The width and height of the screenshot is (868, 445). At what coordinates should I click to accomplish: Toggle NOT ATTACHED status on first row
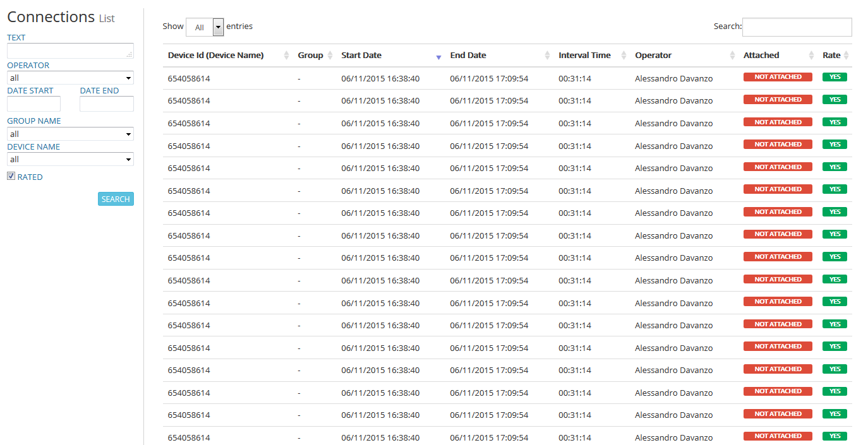(x=778, y=76)
